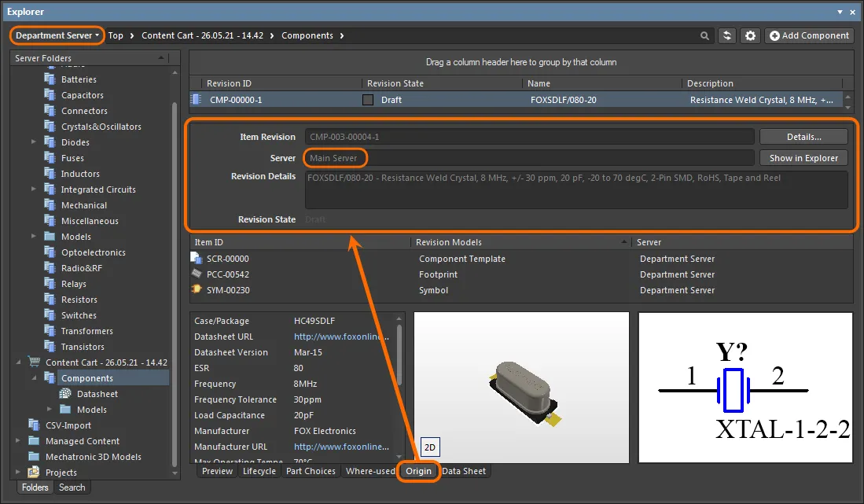Viewport: 864px width, 504px height.
Task: Click the 3D footprint preview thumbnail
Action: pos(521,387)
